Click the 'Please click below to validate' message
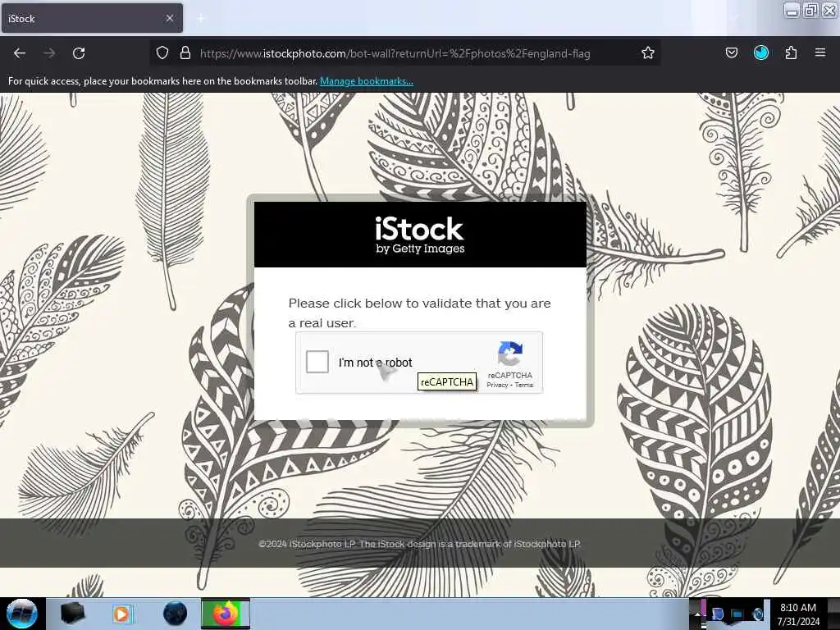Viewport: 840px width, 630px height. [419, 313]
